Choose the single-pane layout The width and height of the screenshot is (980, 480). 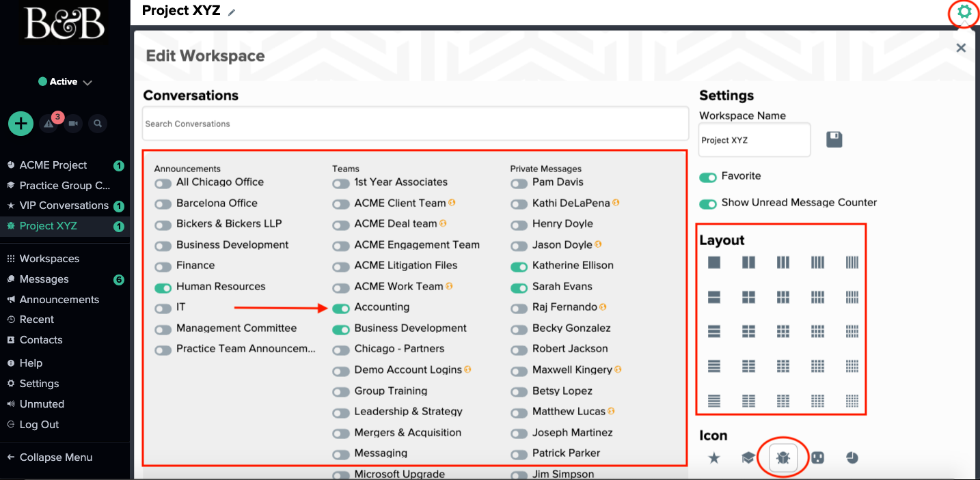coord(714,262)
